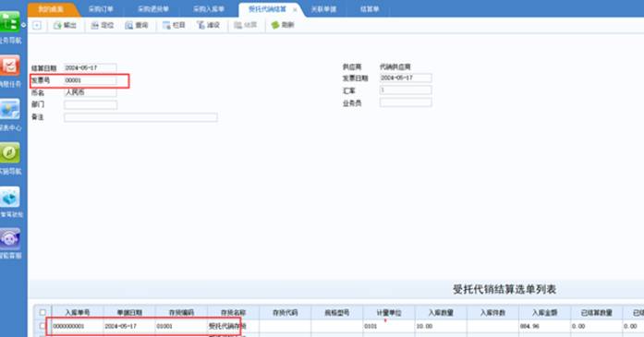Image resolution: width=644 pixels, height=337 pixels.
Task: Click the inventory code cell 01001
Action: click(181, 326)
